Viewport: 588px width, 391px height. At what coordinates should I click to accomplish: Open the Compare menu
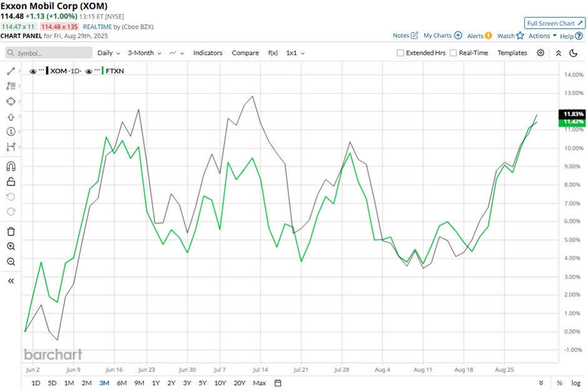pos(245,53)
